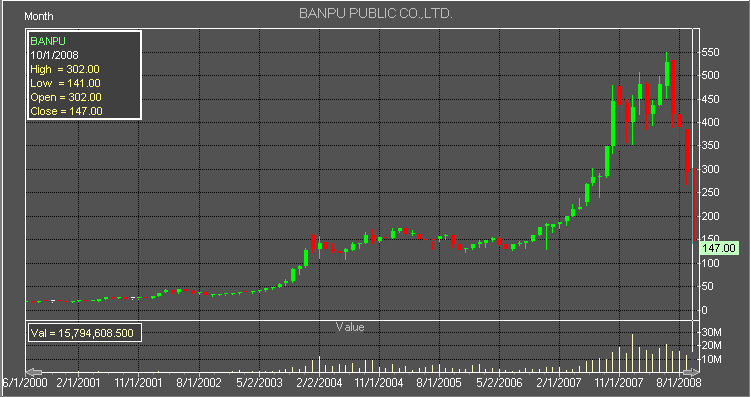
Task: Click the Low = 141.00 value
Action: click(65, 83)
